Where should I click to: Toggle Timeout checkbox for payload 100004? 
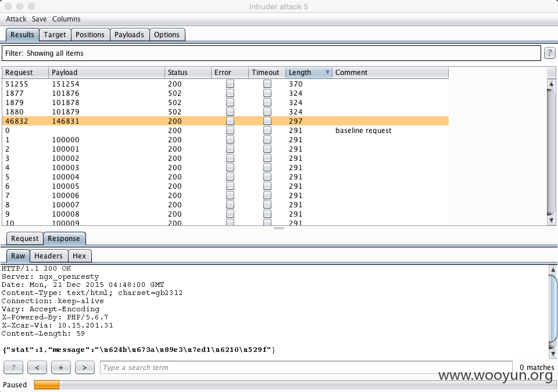click(267, 177)
